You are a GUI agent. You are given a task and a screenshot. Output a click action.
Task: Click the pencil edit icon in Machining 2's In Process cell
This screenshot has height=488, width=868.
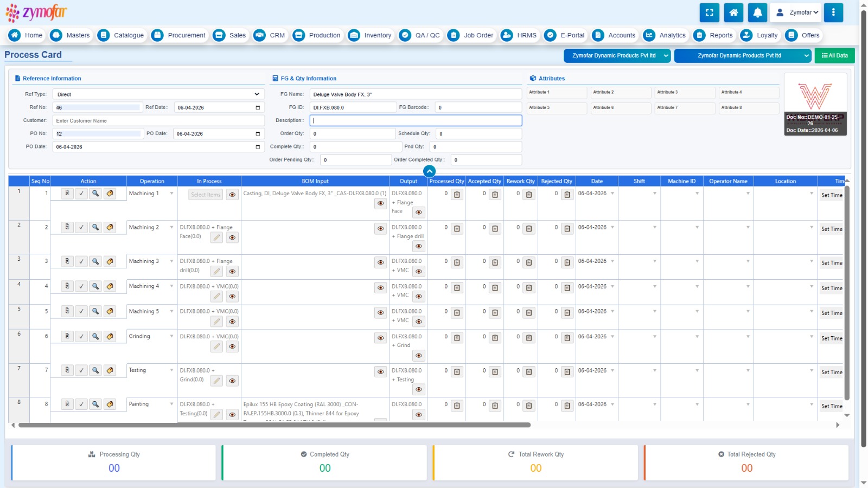pos(216,237)
